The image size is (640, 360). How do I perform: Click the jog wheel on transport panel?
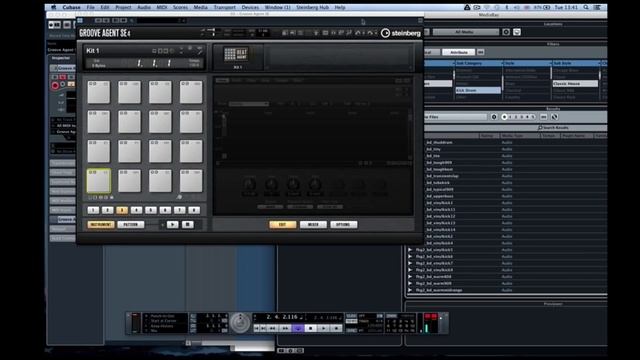pos(240,322)
